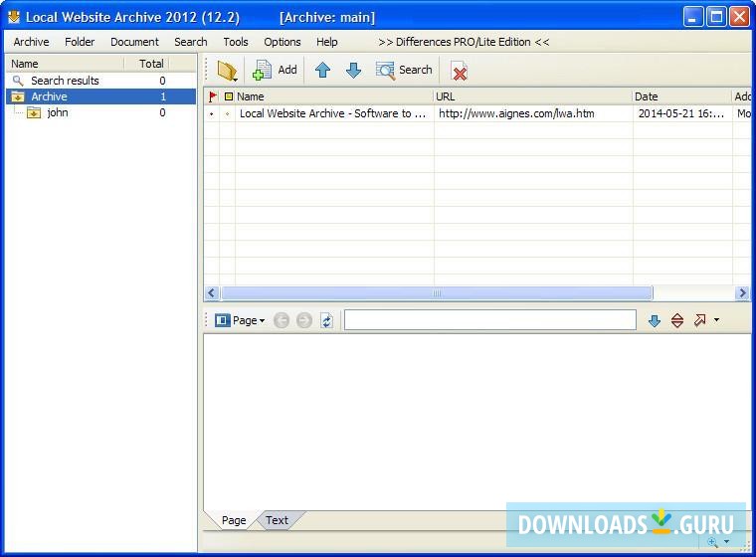Sort by the Name column header

point(334,96)
